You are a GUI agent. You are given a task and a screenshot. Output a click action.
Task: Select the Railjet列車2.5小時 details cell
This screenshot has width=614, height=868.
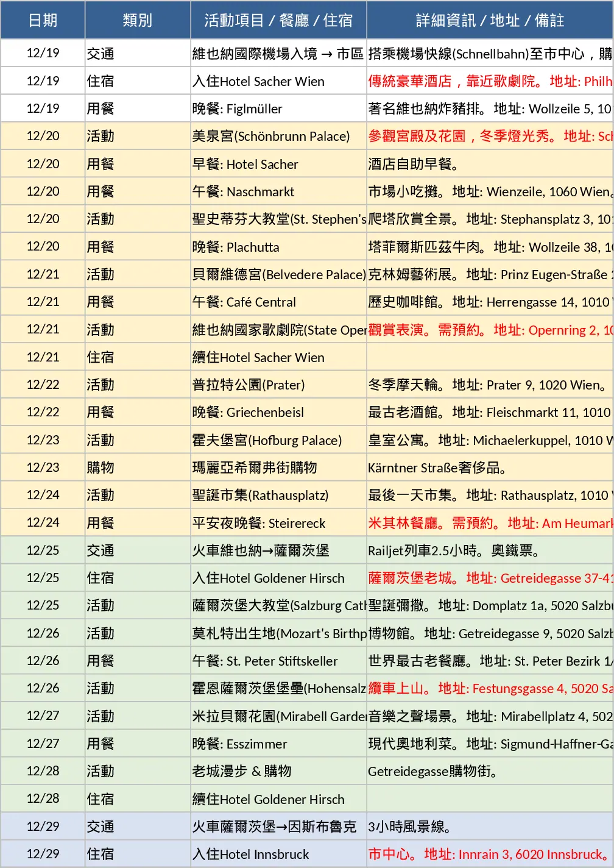pos(490,550)
